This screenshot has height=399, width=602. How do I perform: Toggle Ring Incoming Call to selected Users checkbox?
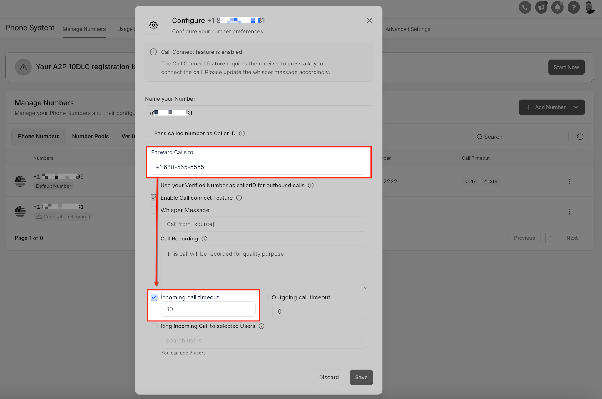(x=154, y=326)
